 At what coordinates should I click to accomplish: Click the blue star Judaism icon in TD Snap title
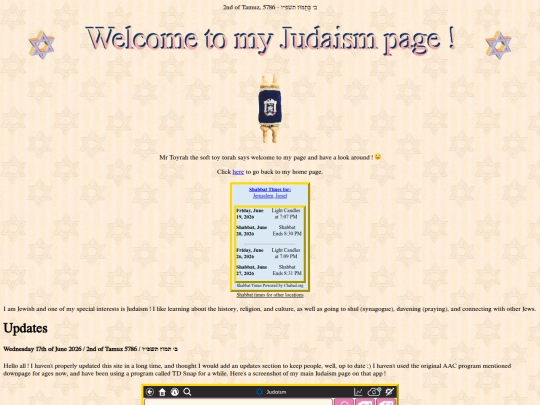[259, 392]
